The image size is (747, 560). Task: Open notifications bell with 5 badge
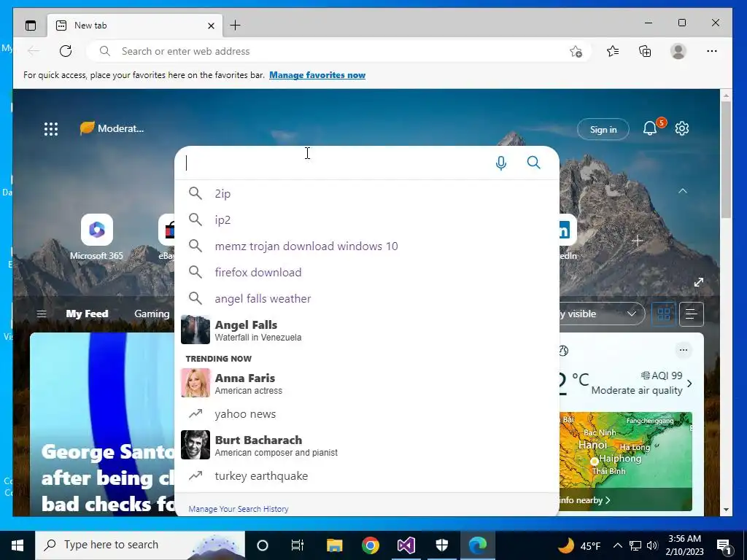coord(651,128)
